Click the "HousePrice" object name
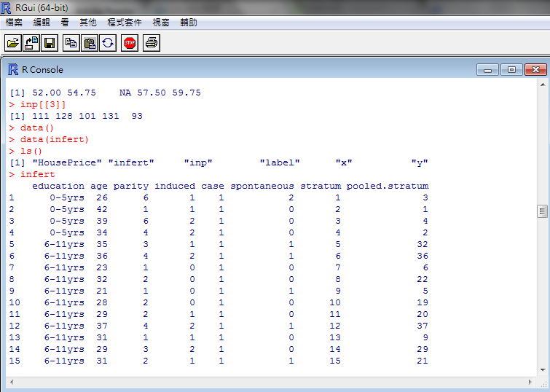 click(67, 162)
